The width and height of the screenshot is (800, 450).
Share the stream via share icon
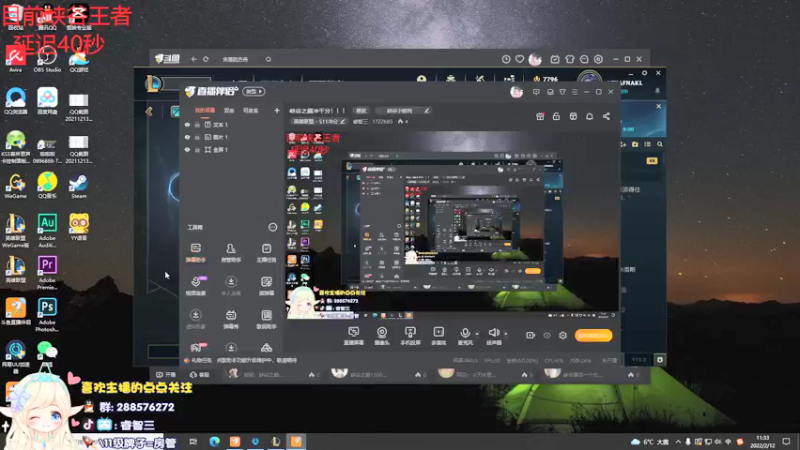606,116
